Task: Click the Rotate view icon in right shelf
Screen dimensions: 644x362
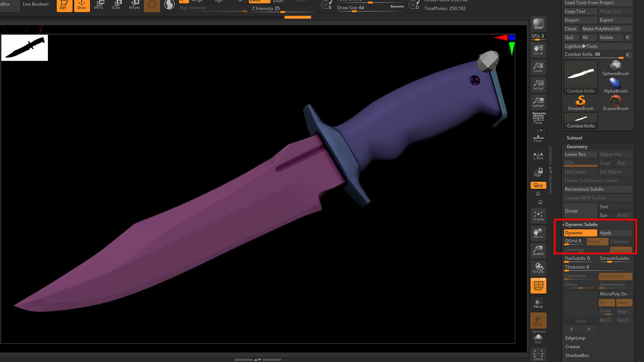Action: point(538,268)
